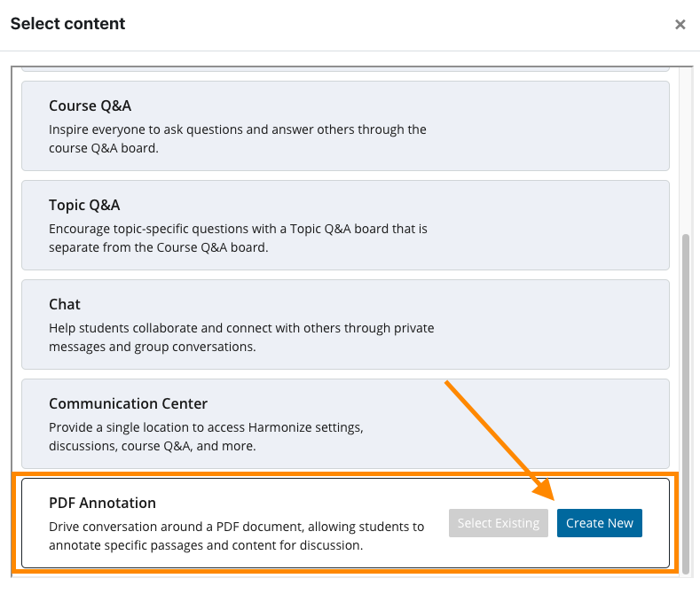Click the PDF Annotation description text
The width and height of the screenshot is (700, 594).
[x=236, y=536]
